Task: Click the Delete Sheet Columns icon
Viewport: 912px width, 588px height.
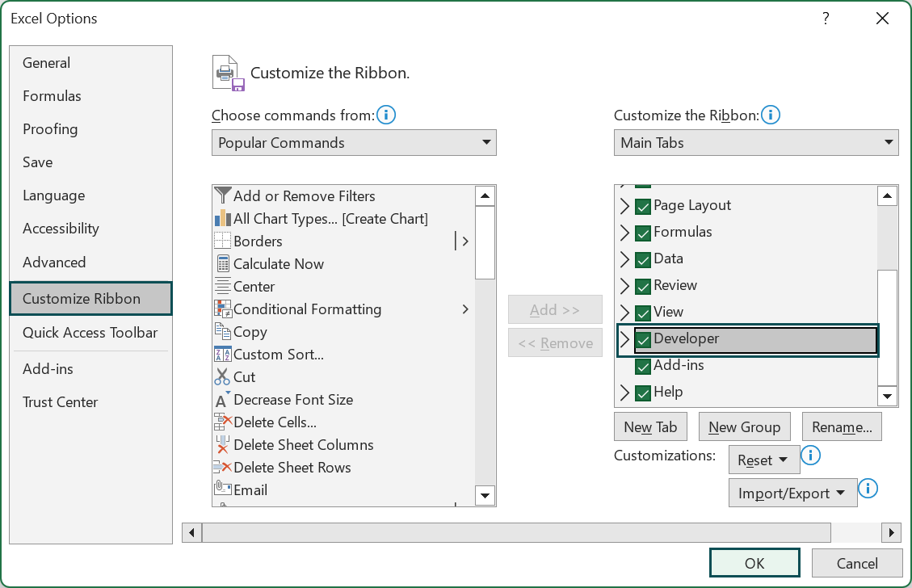Action: (222, 445)
